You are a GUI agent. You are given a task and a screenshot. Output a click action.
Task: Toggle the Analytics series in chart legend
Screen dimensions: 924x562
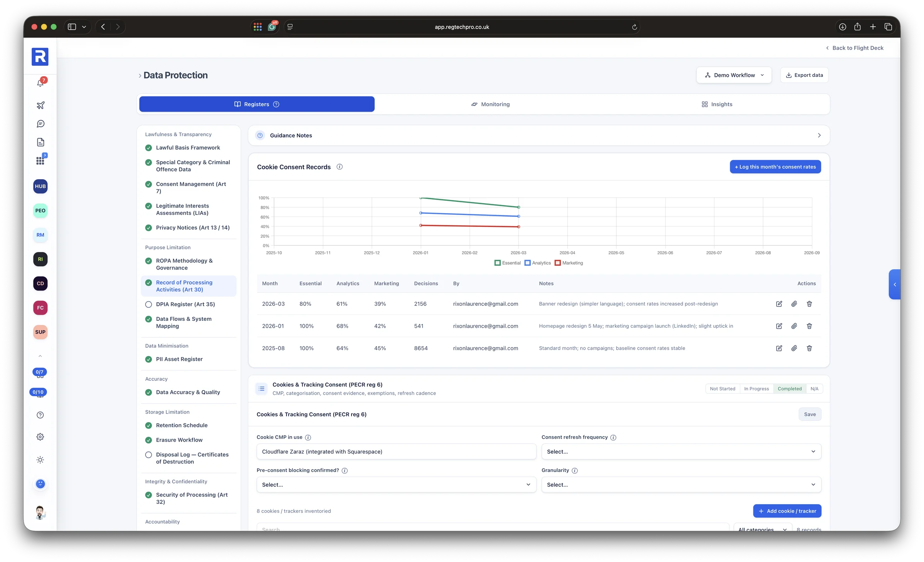[538, 263]
